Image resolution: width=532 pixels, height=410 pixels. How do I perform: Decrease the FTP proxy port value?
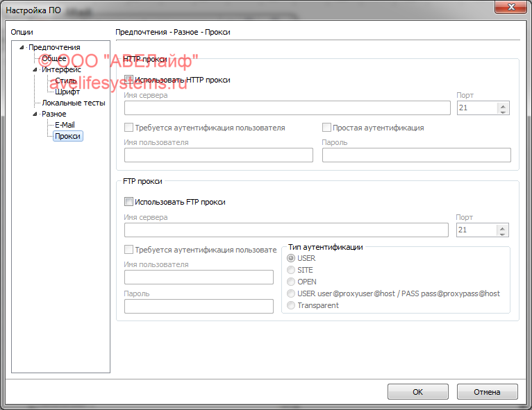pyautogui.click(x=502, y=233)
